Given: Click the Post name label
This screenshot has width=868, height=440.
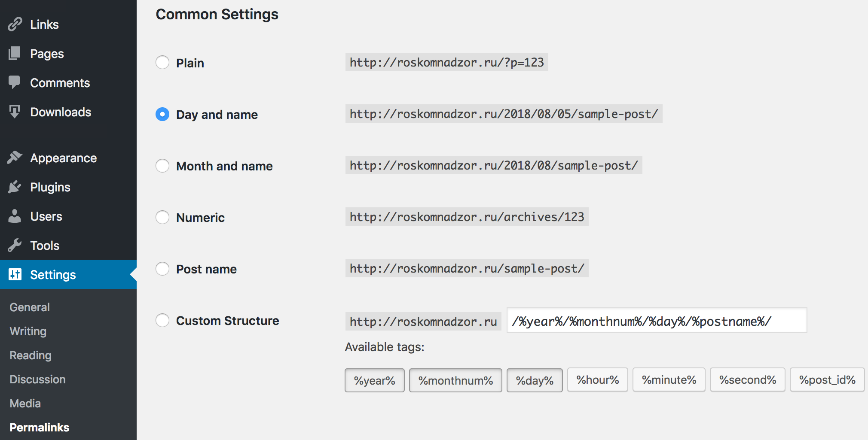Looking at the screenshot, I should (x=206, y=269).
